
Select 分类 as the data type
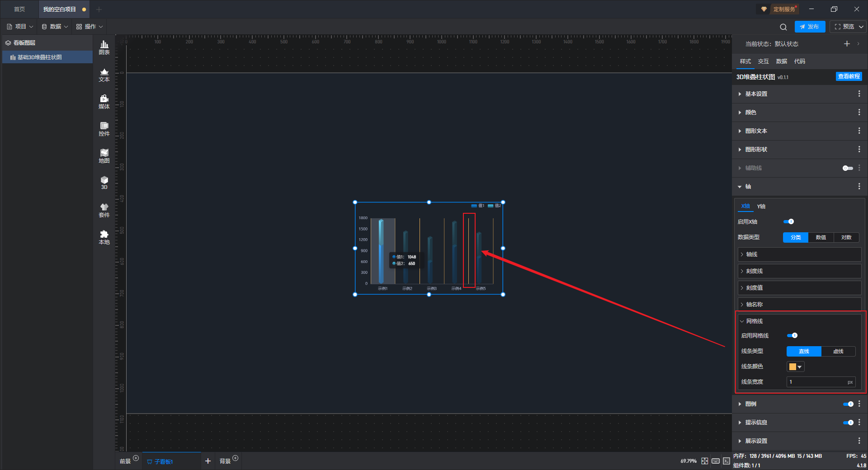796,237
